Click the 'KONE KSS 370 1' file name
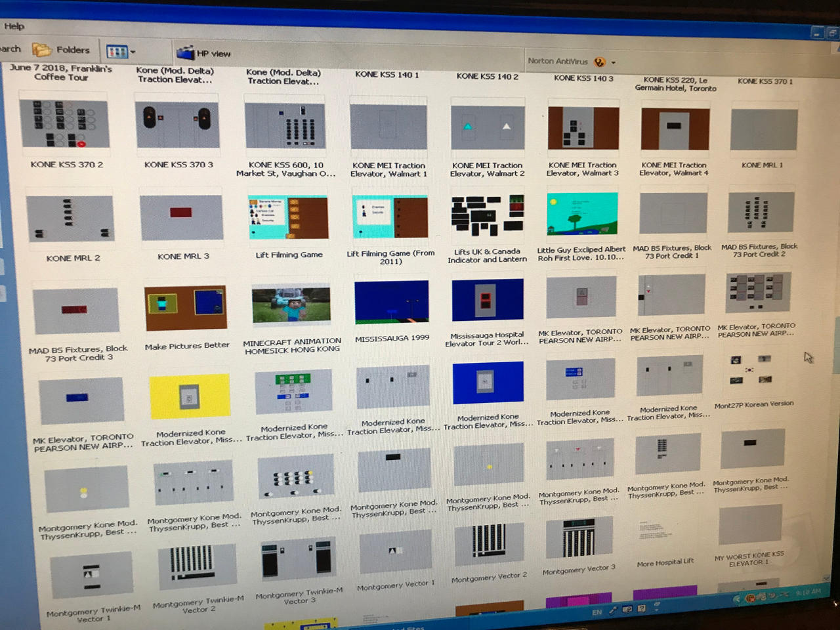The height and width of the screenshot is (630, 840). click(x=765, y=81)
